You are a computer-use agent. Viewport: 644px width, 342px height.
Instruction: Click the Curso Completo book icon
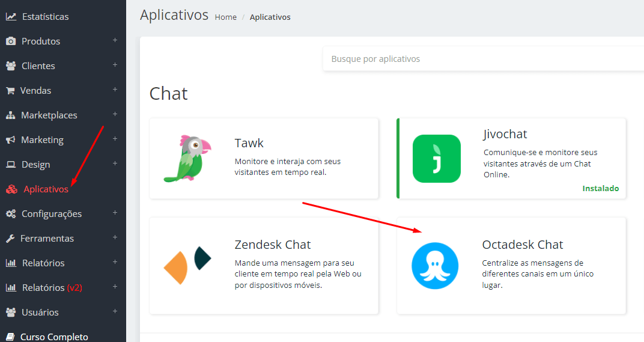pyautogui.click(x=11, y=337)
